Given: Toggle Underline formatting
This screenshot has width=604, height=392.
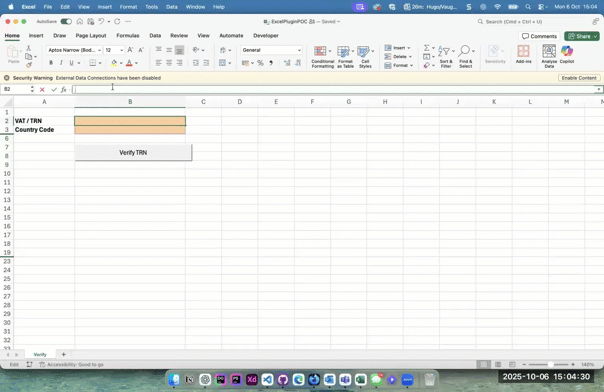Looking at the screenshot, I should pos(71,63).
